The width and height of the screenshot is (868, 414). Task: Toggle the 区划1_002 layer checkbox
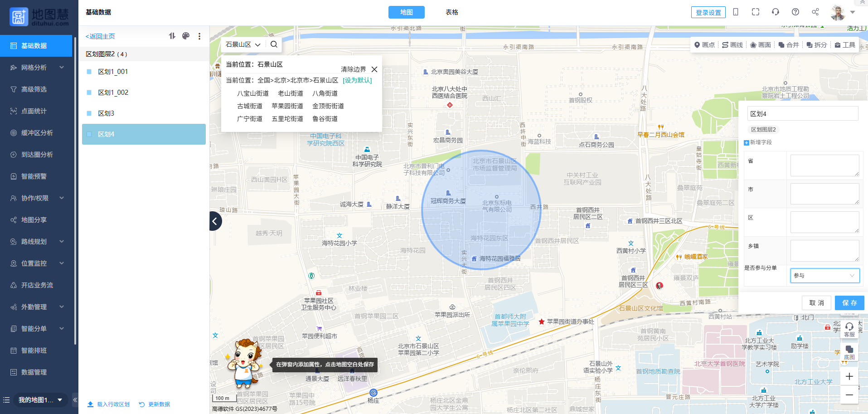pos(89,93)
